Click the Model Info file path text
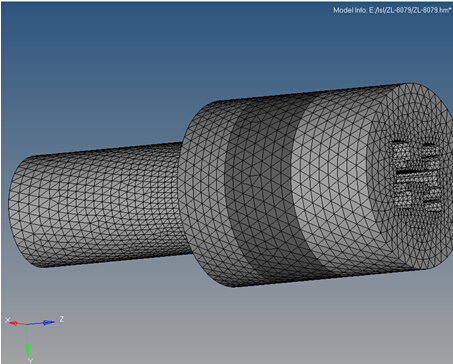The height and width of the screenshot is (364, 453). click(392, 10)
